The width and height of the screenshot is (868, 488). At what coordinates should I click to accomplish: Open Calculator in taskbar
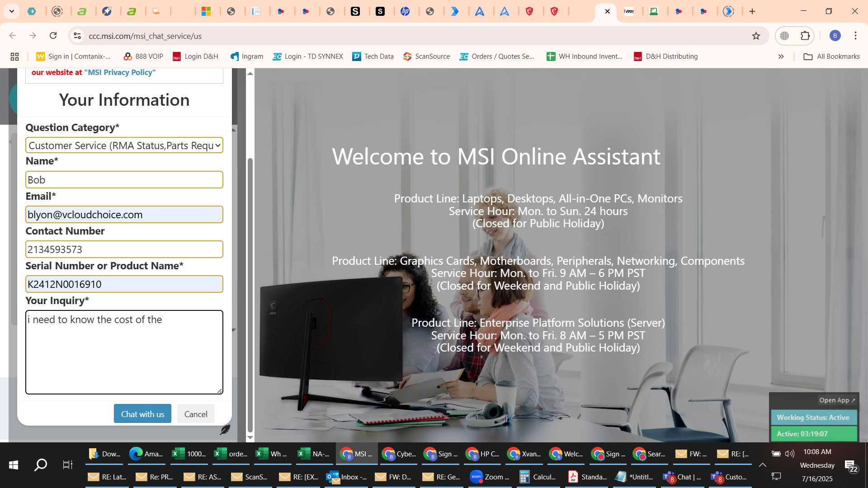point(538,477)
